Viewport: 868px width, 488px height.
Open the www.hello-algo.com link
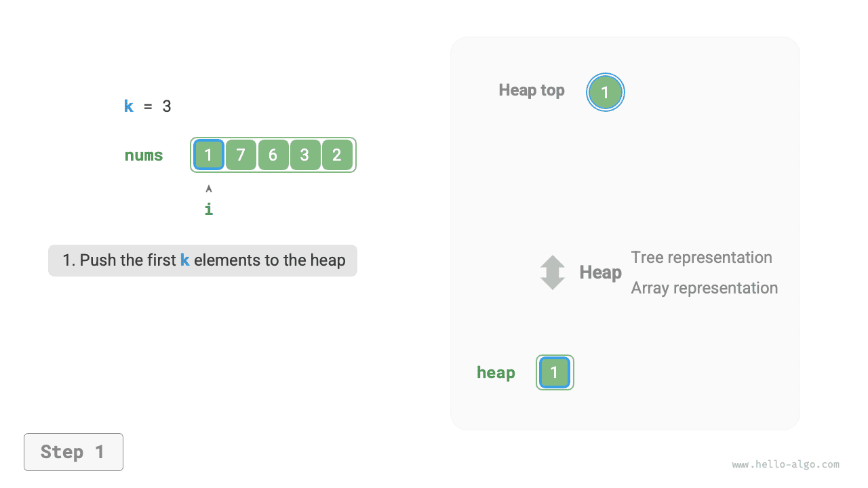point(785,465)
